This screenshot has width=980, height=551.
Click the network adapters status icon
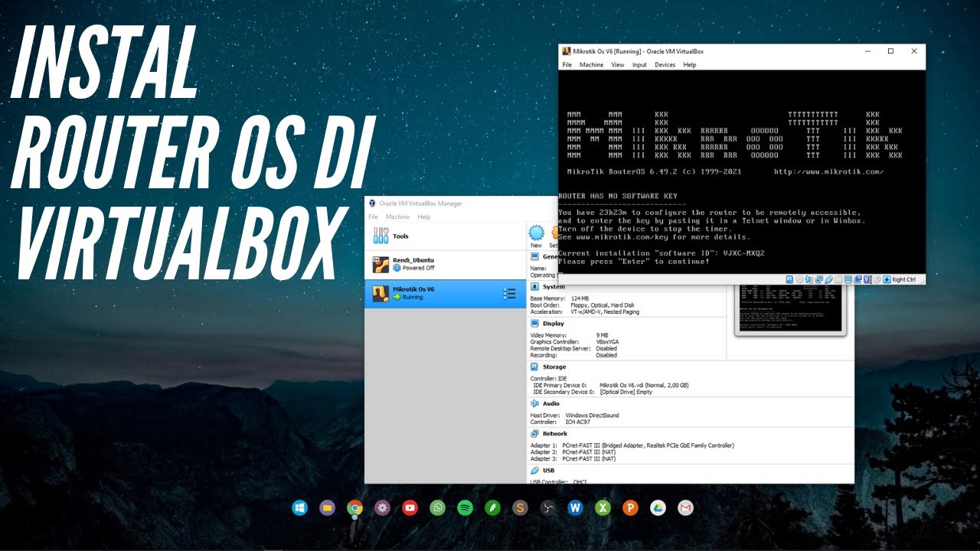[x=819, y=279]
